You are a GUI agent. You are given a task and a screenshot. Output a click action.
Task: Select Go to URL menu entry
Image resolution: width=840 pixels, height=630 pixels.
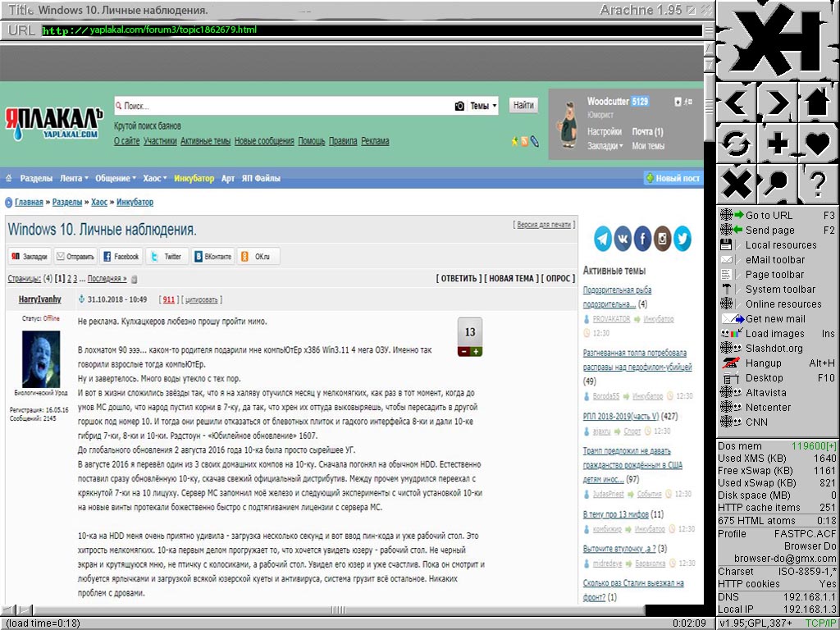(x=778, y=216)
